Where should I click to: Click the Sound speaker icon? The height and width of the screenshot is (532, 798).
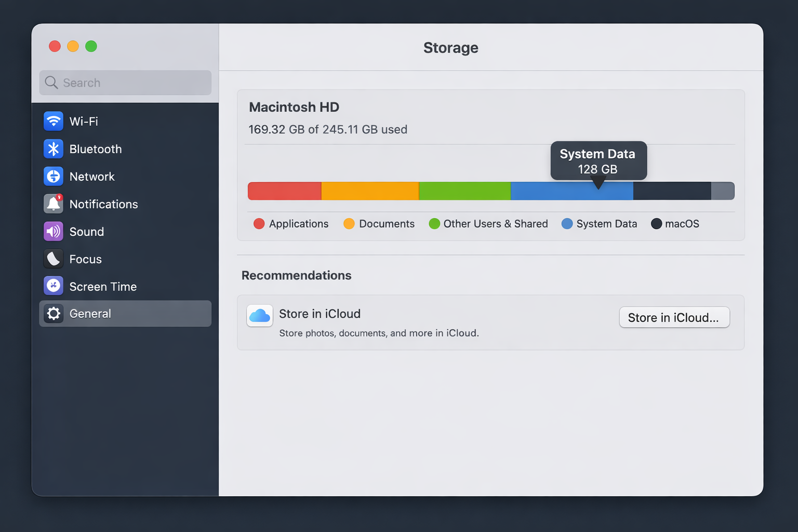tap(54, 231)
